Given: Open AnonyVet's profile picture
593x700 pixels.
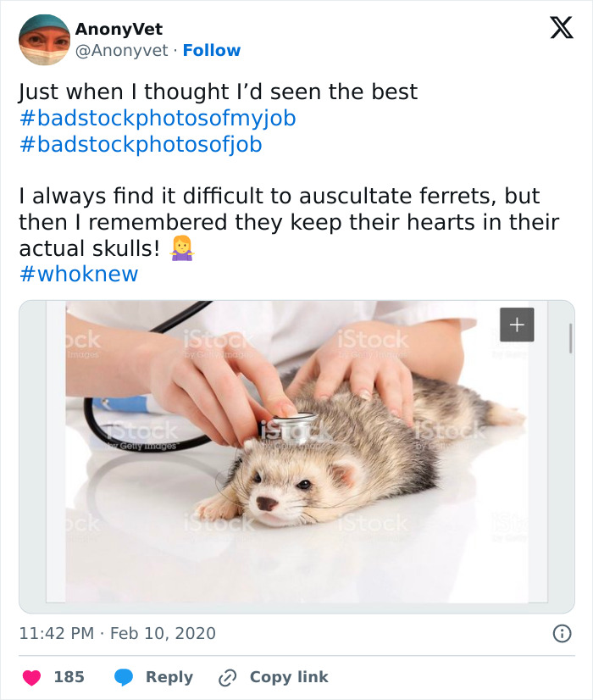Looking at the screenshot, I should 44,40.
